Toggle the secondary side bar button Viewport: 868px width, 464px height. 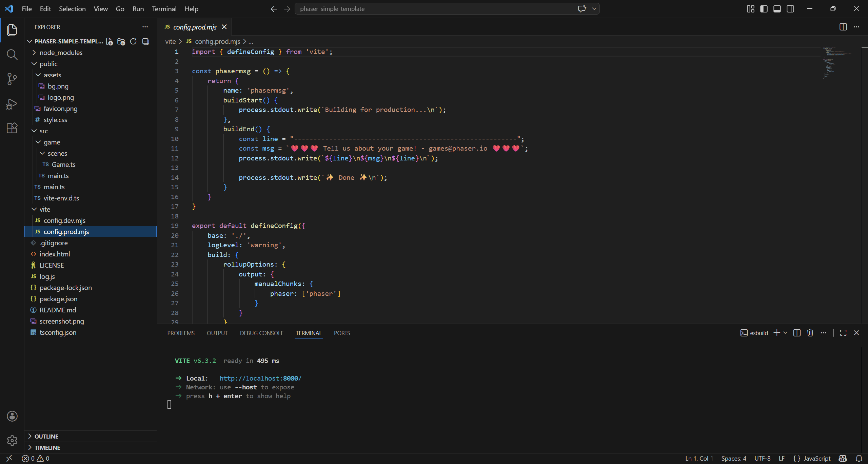790,9
